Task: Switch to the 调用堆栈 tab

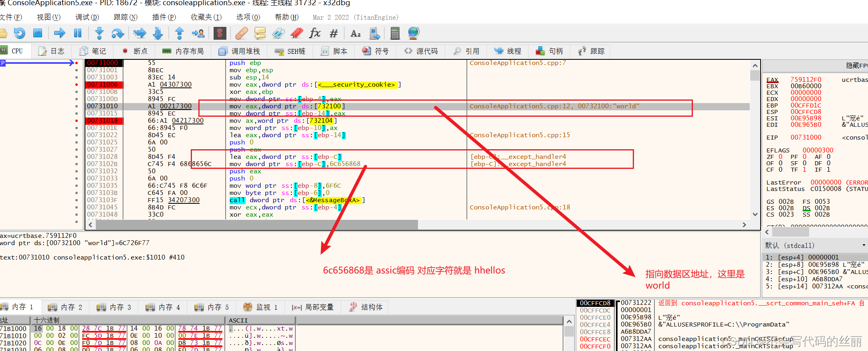Action: click(239, 51)
